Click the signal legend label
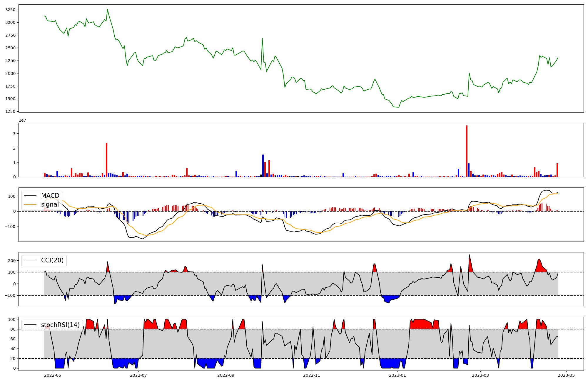Image resolution: width=588 pixels, height=382 pixels. [x=50, y=205]
